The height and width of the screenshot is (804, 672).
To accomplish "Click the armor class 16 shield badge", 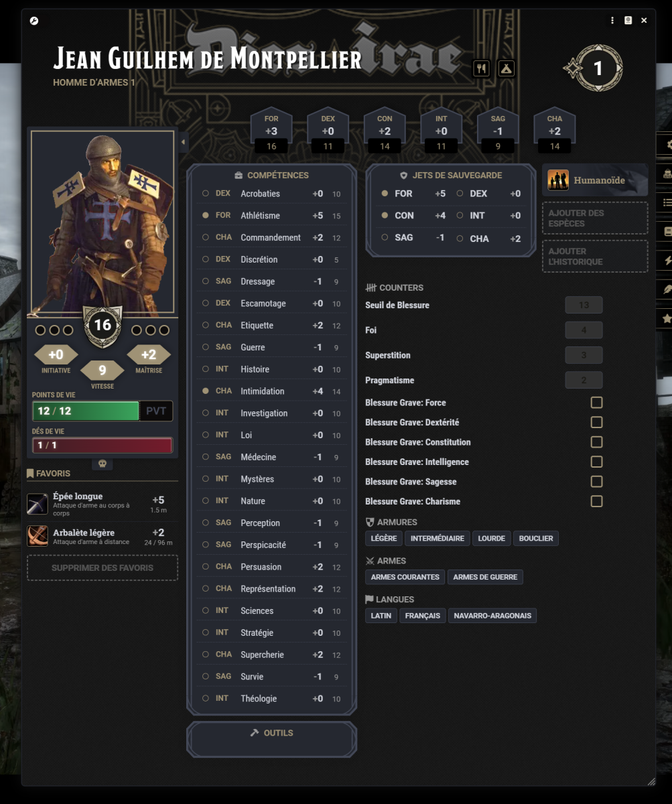I will coord(103,326).
